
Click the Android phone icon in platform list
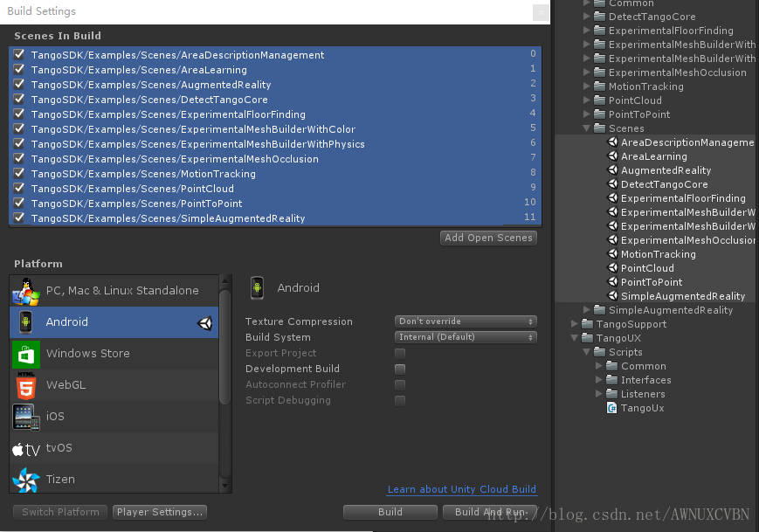pos(25,322)
